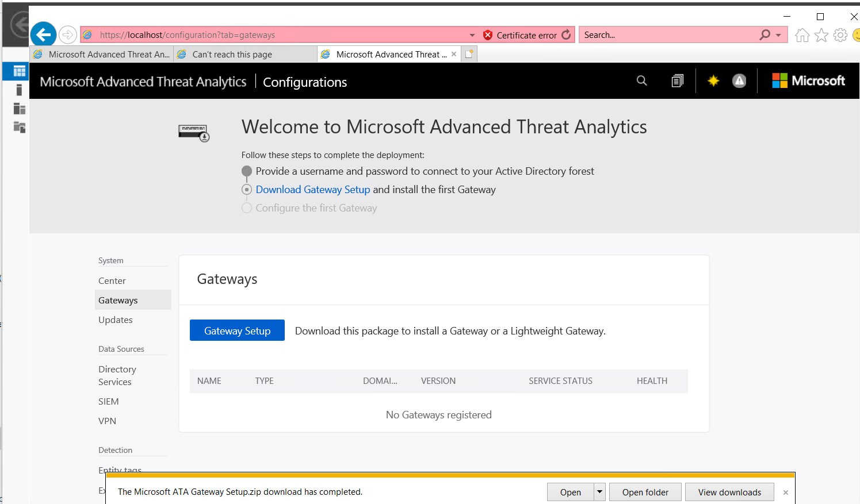
Task: Open the browser Favorites star icon
Action: [821, 36]
